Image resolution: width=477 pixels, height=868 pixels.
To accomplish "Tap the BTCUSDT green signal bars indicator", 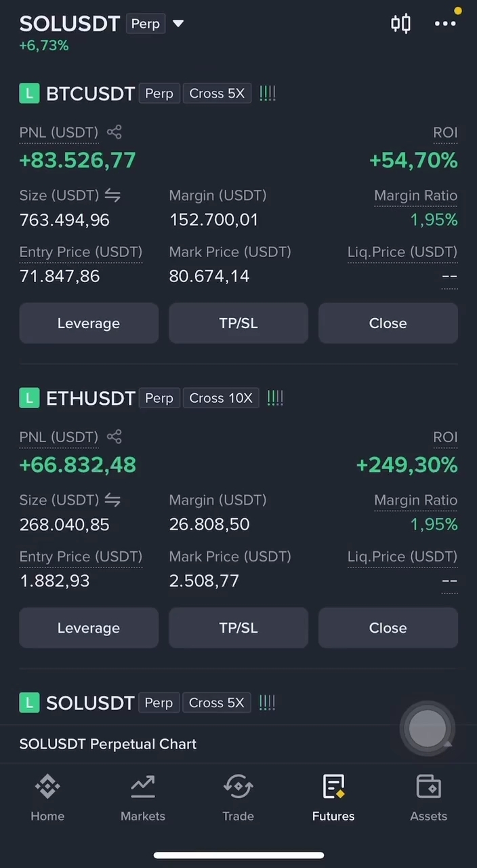I will (x=268, y=94).
